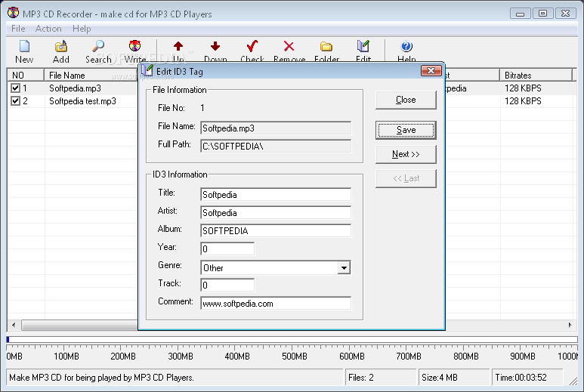Uncheck the checkbox for Softpedia test.mp3
The height and width of the screenshot is (392, 584).
point(15,101)
